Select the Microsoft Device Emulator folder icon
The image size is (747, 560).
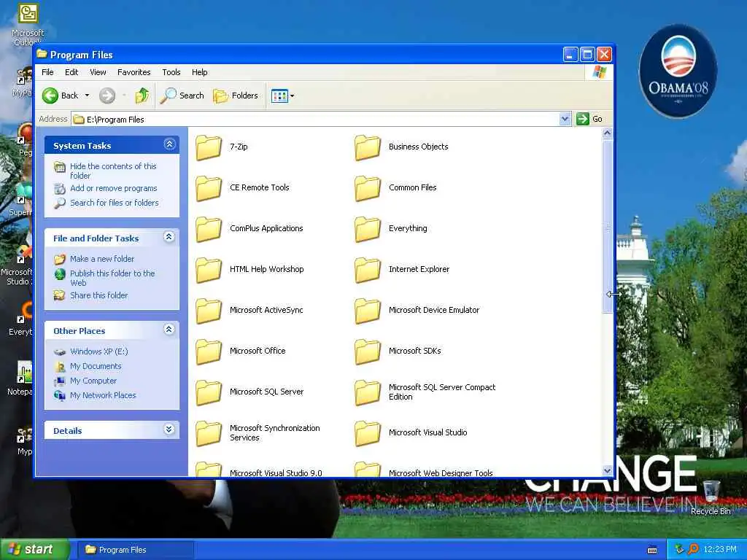coord(368,311)
